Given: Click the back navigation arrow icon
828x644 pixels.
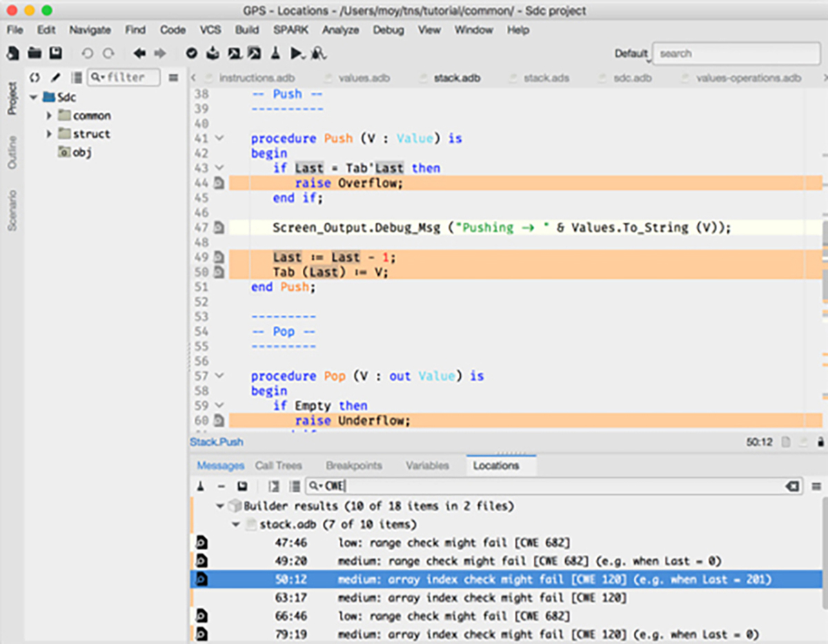Looking at the screenshot, I should tap(139, 53).
